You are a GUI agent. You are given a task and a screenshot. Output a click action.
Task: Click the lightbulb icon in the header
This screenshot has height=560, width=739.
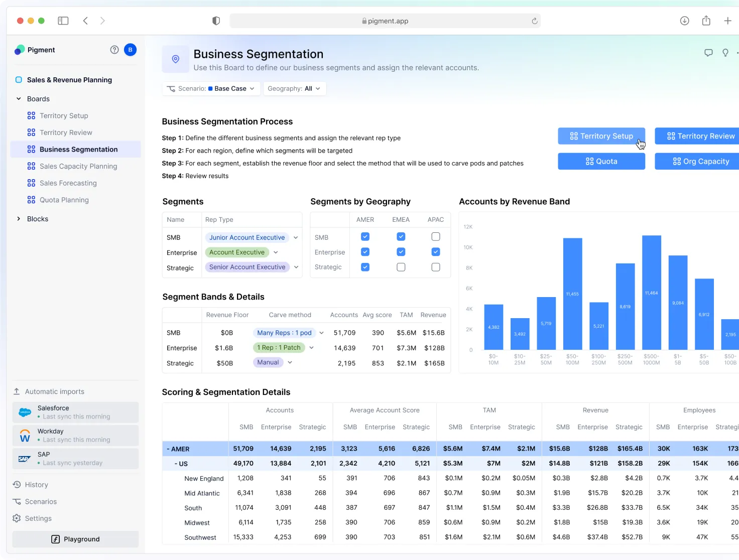(x=725, y=52)
